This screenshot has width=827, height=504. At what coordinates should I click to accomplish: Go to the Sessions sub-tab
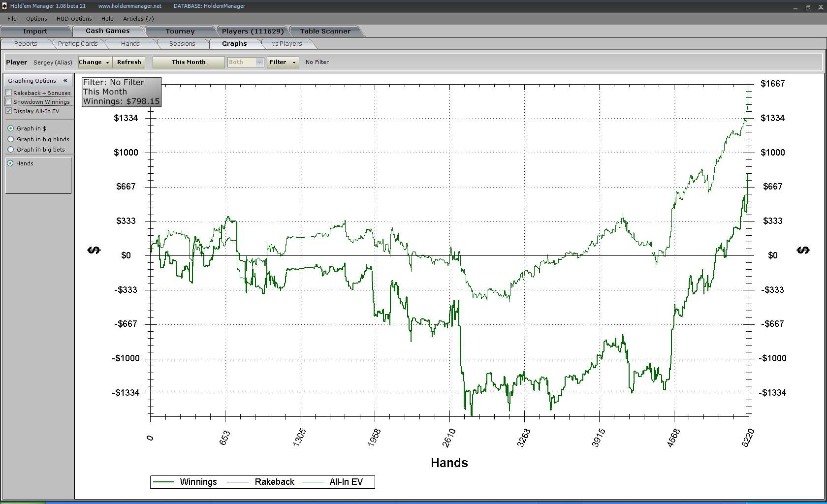click(x=182, y=44)
